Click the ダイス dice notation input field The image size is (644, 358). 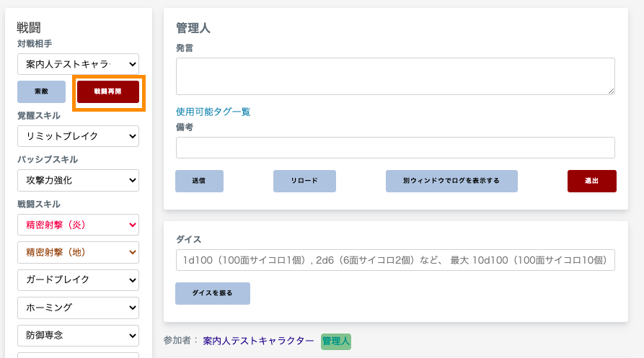pos(395,260)
